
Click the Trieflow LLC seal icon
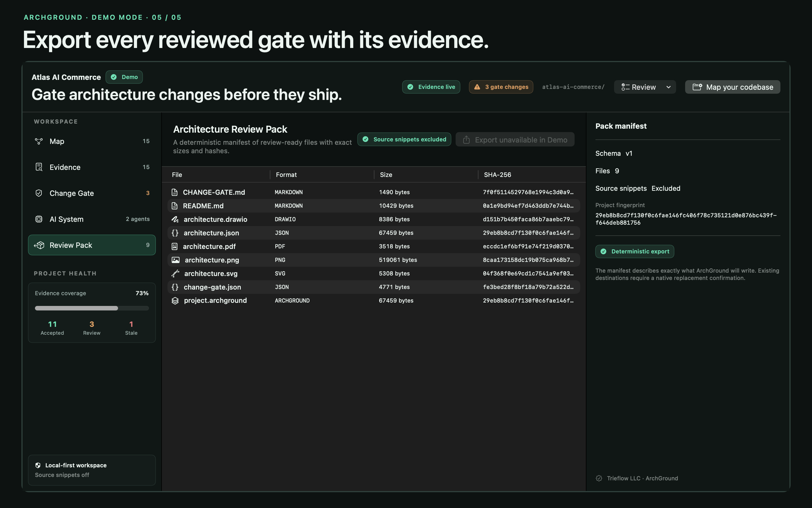tap(599, 478)
